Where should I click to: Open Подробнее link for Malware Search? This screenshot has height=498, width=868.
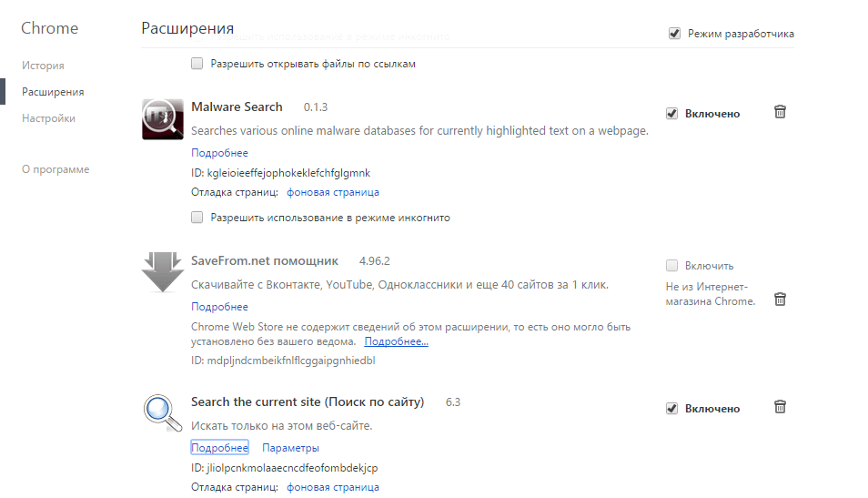pyautogui.click(x=220, y=153)
